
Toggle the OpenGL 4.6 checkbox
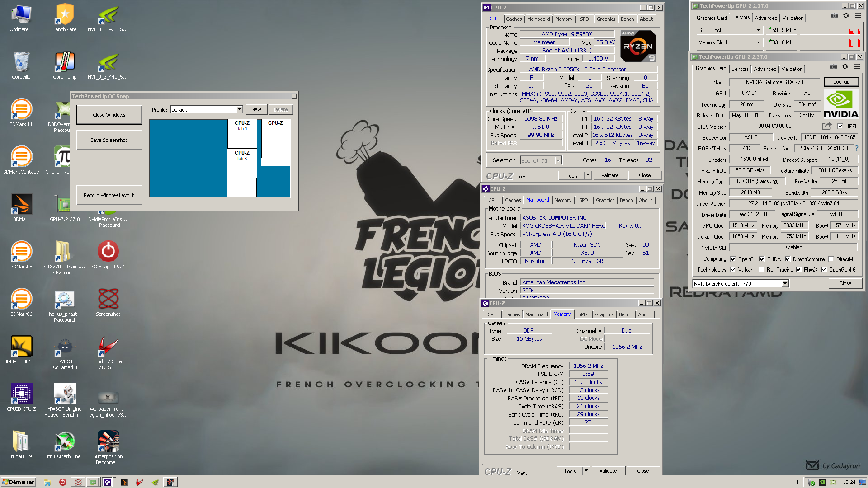point(824,270)
